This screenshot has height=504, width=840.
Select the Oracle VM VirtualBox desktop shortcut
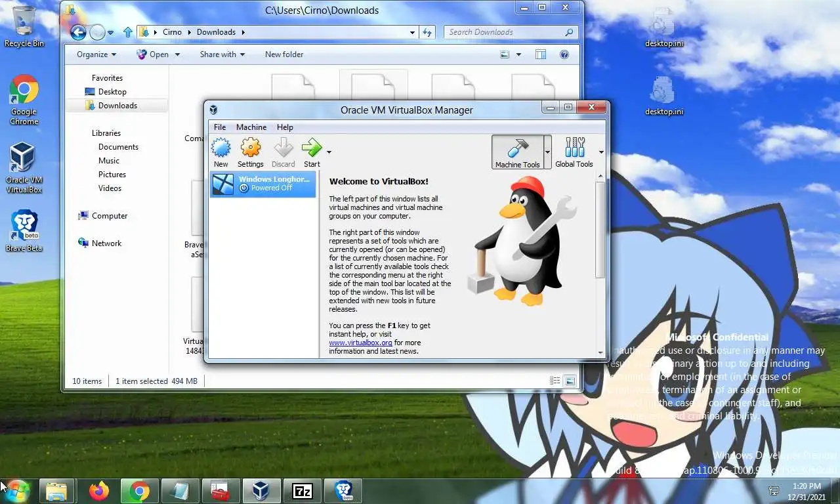(x=24, y=167)
